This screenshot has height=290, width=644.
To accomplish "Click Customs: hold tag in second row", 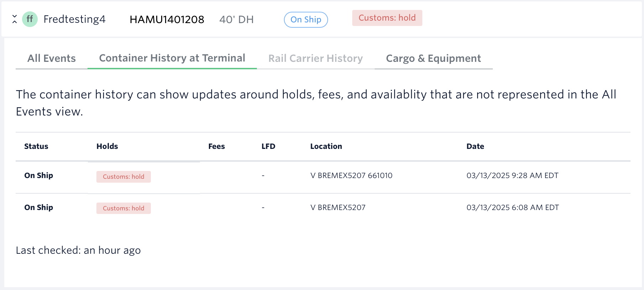I will pos(123,208).
